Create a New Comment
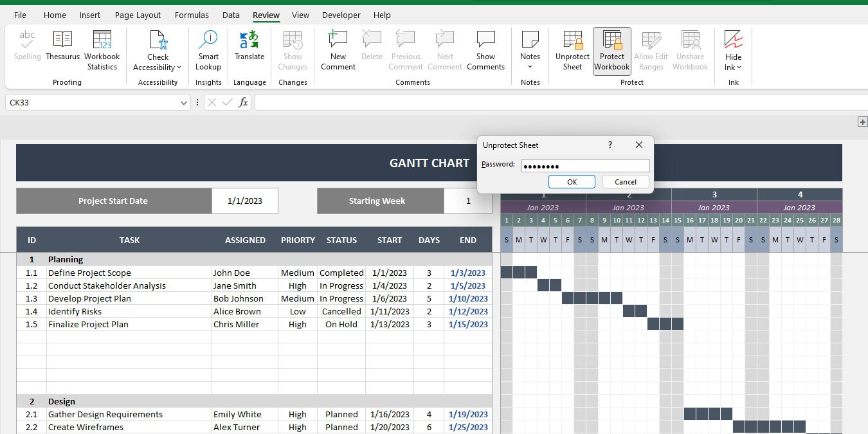The image size is (868, 434). [x=338, y=48]
